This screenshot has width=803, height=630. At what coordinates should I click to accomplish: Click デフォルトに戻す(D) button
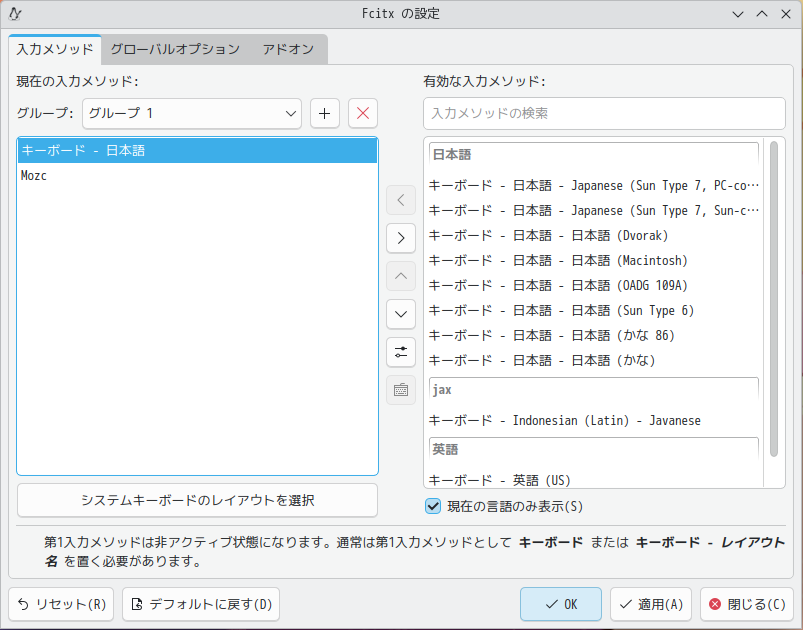click(201, 604)
